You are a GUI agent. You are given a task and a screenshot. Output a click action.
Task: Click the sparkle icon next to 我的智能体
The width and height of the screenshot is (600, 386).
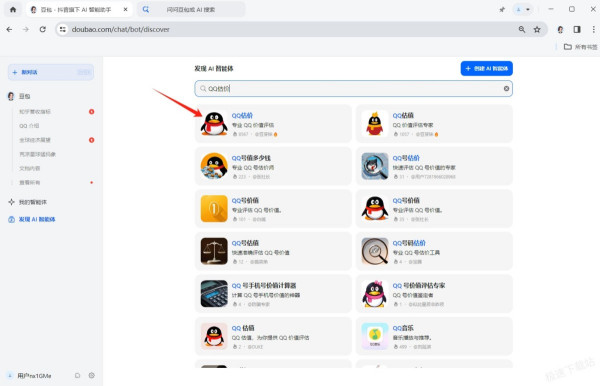pos(11,202)
